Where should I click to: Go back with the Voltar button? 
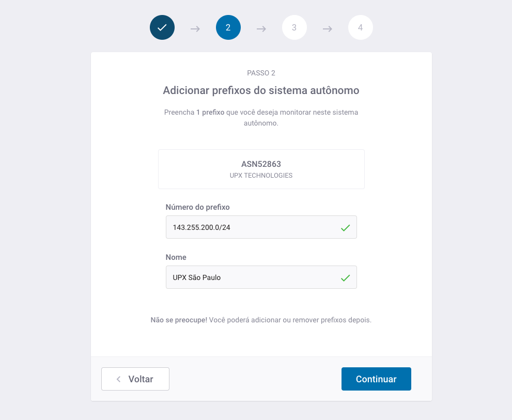coord(135,379)
